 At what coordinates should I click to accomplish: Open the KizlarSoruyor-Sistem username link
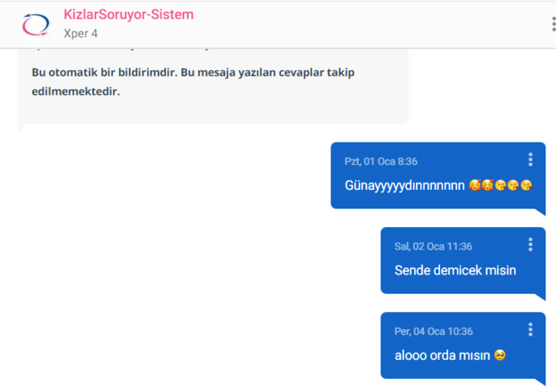pyautogui.click(x=129, y=14)
